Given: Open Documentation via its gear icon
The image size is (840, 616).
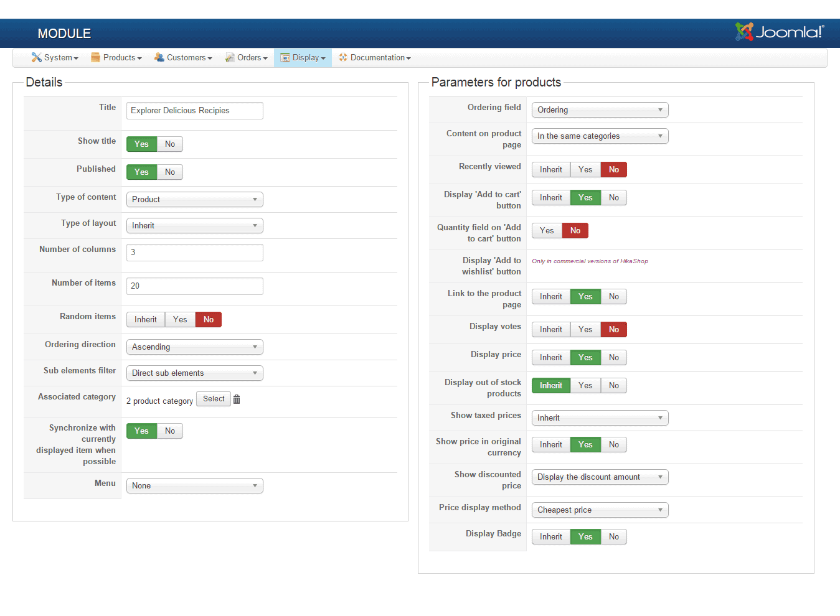Looking at the screenshot, I should click(x=343, y=57).
